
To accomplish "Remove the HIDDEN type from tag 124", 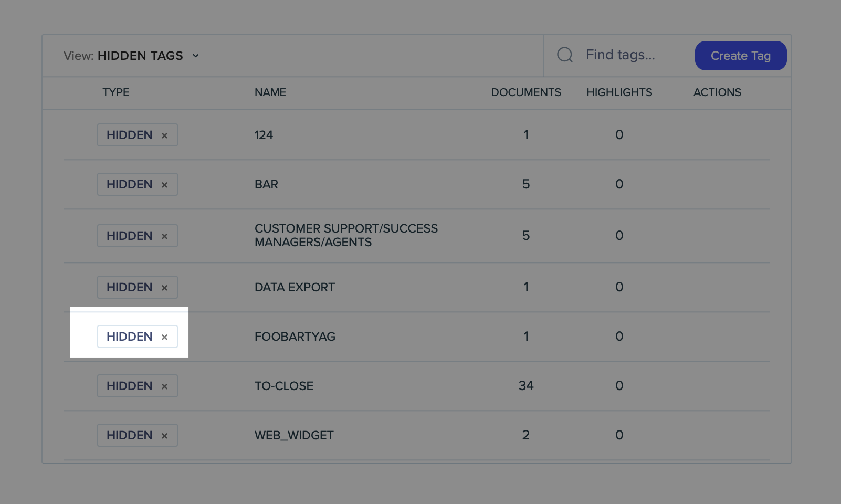I will click(164, 135).
